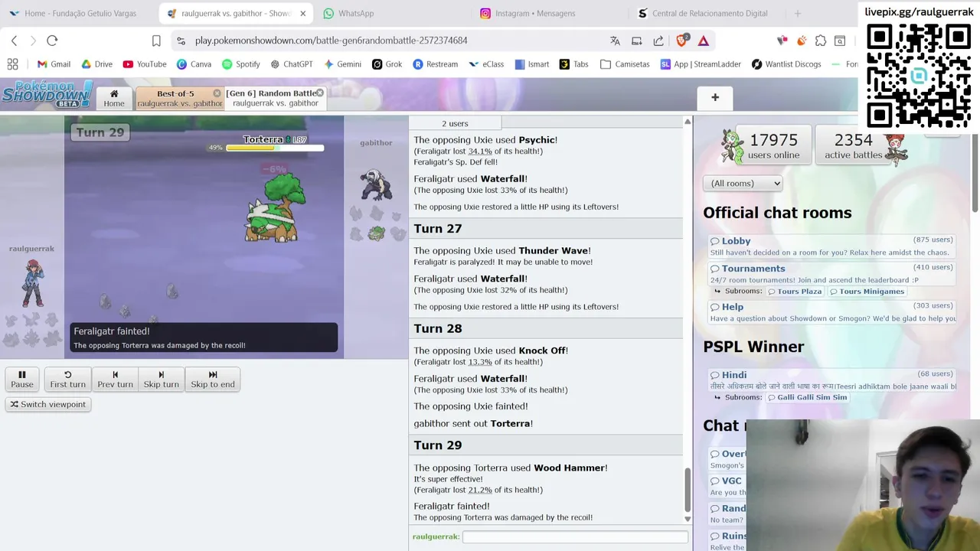This screenshot has width=980, height=551.
Task: Open the Drive bookmark
Action: click(96, 64)
